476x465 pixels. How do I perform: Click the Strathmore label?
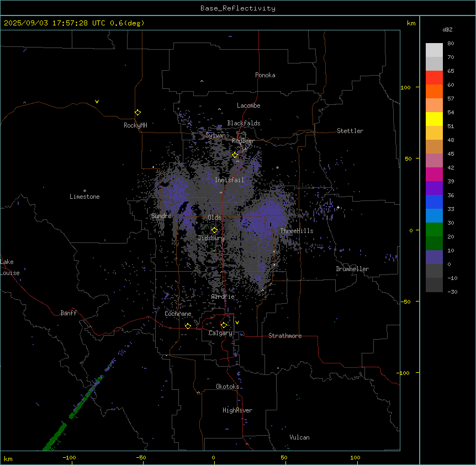click(x=285, y=336)
